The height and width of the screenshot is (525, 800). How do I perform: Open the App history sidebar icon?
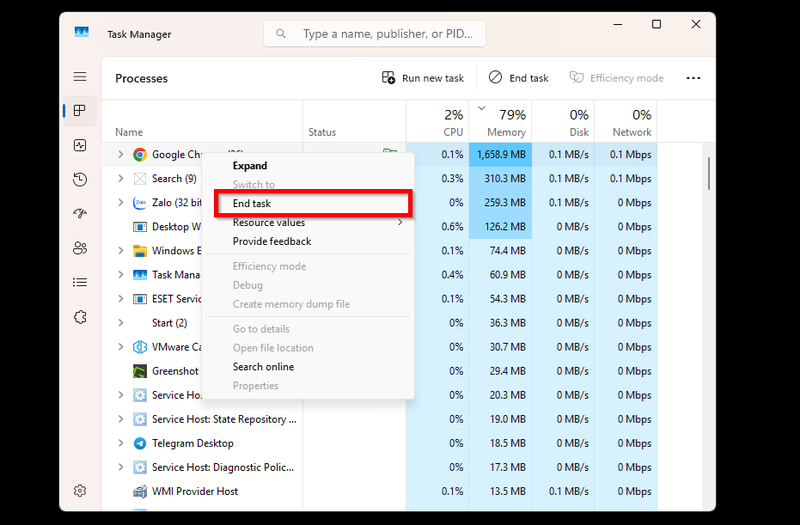80,179
